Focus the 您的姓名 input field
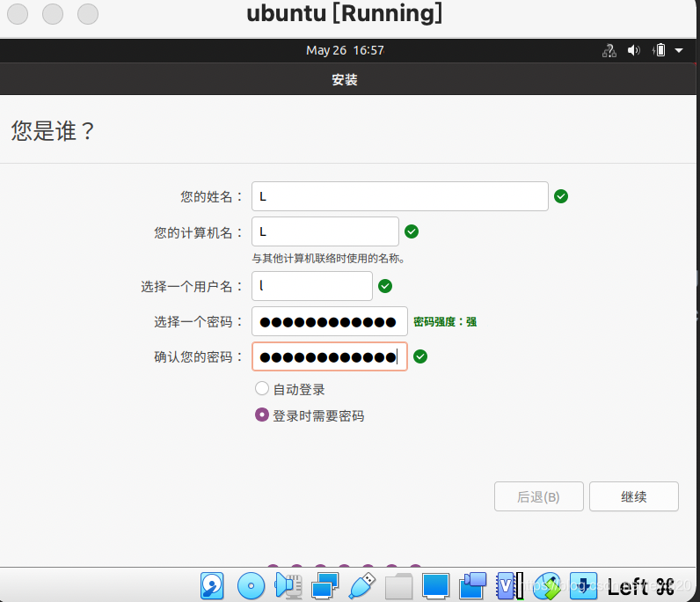 (x=400, y=196)
